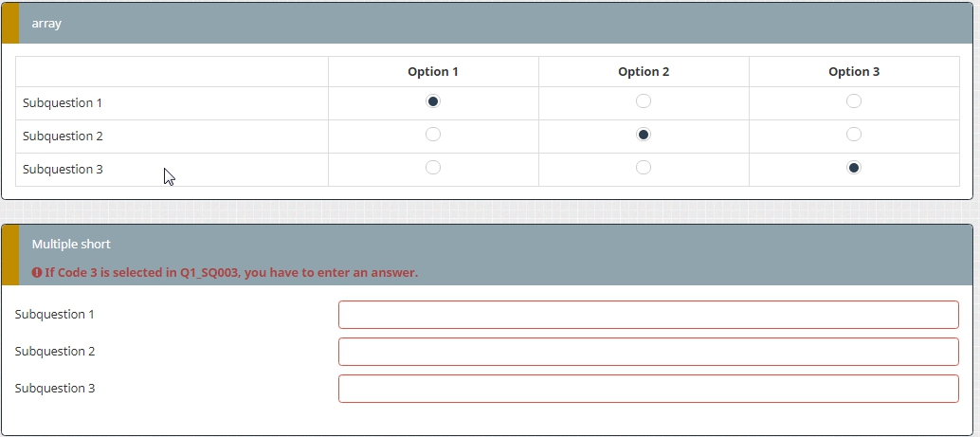
Task: Click Option 2 radio for Subquestion 2
Action: [x=644, y=135]
